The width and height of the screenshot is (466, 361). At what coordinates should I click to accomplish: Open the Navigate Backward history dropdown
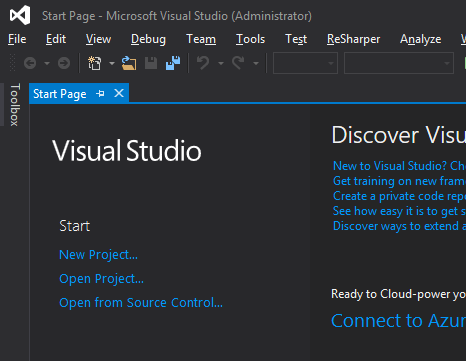[x=47, y=63]
